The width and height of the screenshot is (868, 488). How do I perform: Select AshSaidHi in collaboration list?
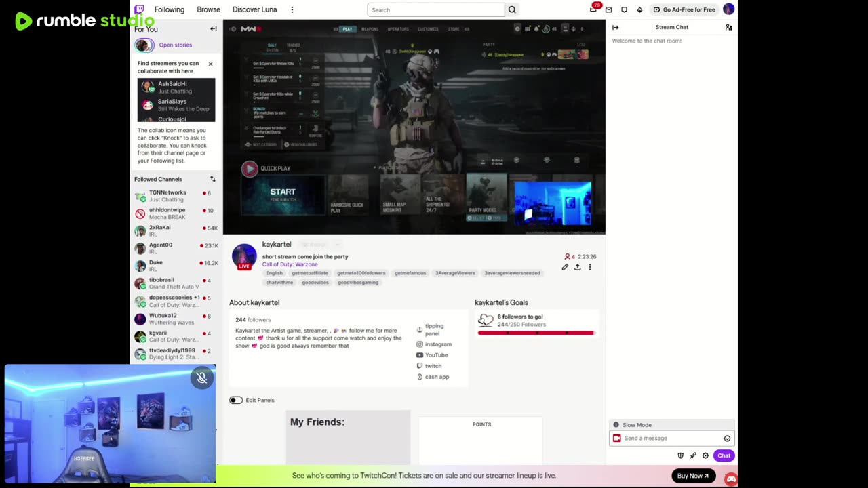tap(176, 87)
